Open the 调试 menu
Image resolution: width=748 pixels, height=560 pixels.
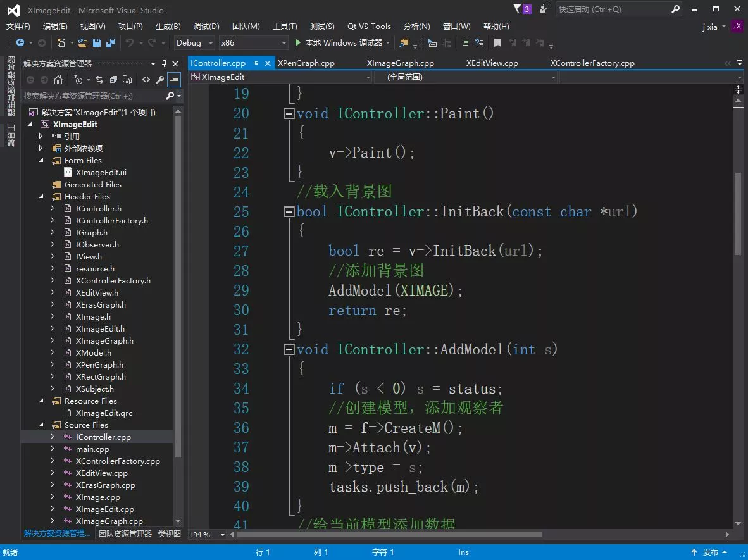(x=205, y=26)
